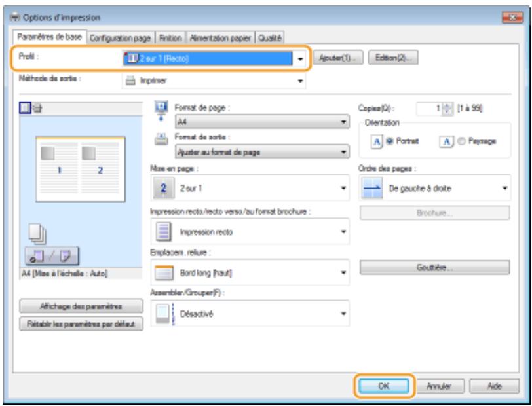This screenshot has width=532, height=406.
Task: Click the printer preview view icon
Action: click(37, 109)
